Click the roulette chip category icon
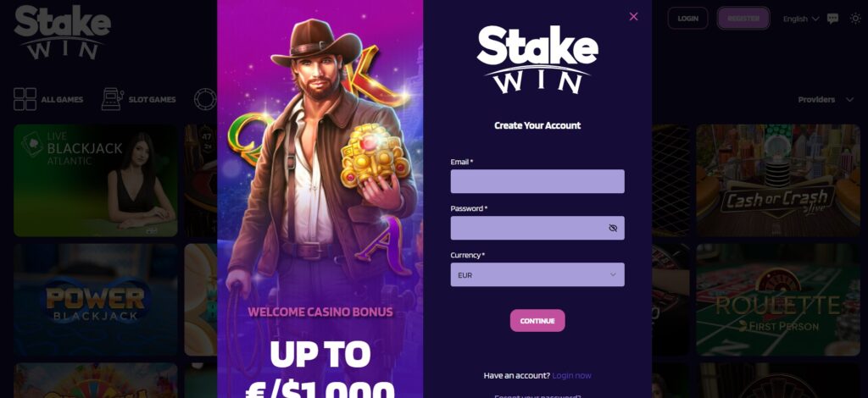Screen dimensions: 868x398 coord(205,99)
